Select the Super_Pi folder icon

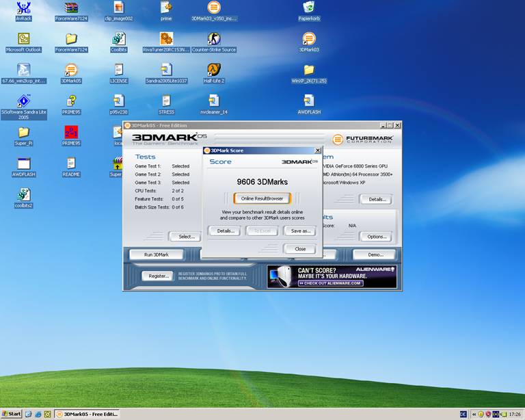pyautogui.click(x=23, y=136)
